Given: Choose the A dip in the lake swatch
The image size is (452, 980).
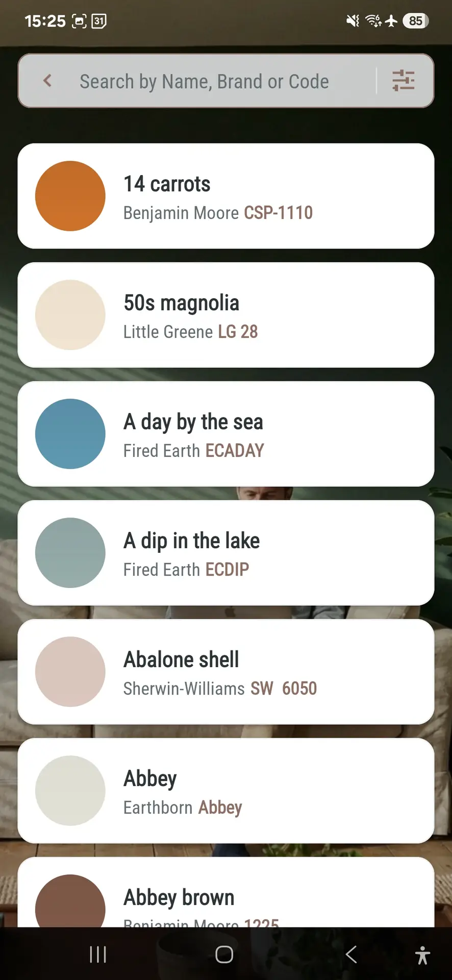Looking at the screenshot, I should (x=70, y=553).
